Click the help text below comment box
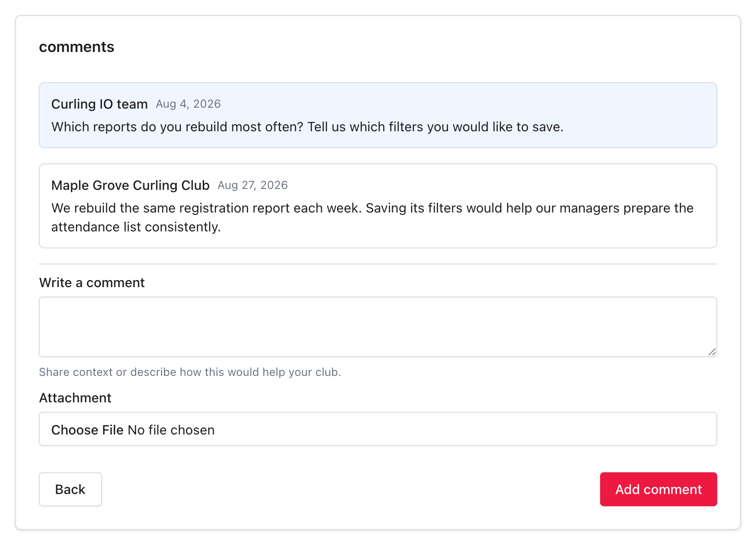756x545 pixels. tap(190, 372)
